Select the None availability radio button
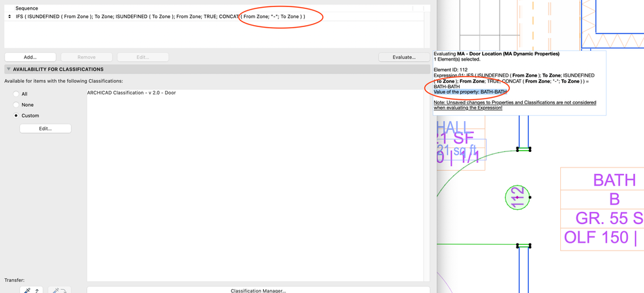Screen dimensions: 644x293 click(16, 104)
